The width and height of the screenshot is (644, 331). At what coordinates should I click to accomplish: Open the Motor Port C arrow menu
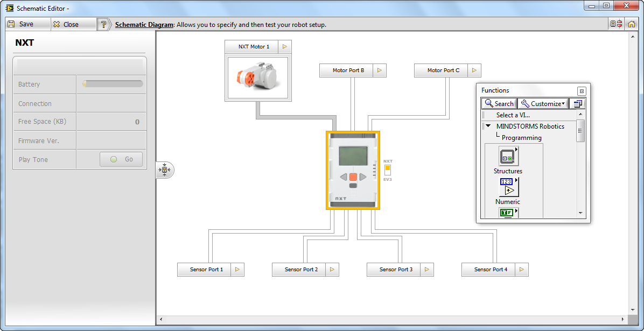474,70
